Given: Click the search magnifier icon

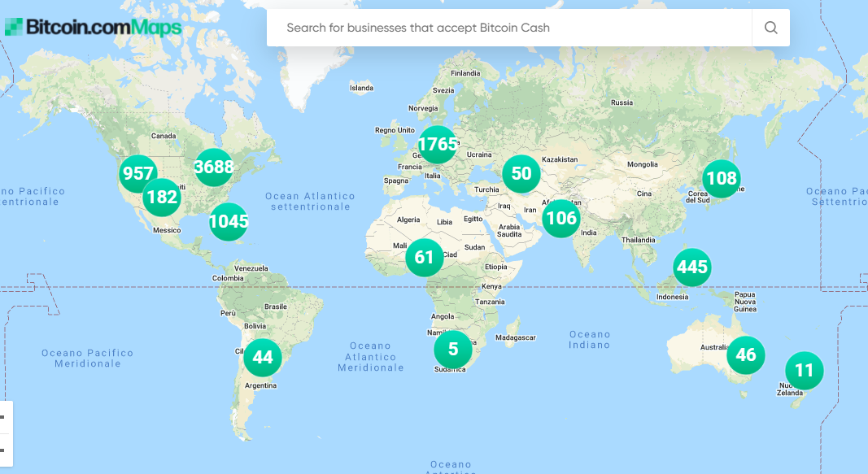Looking at the screenshot, I should 770,28.
